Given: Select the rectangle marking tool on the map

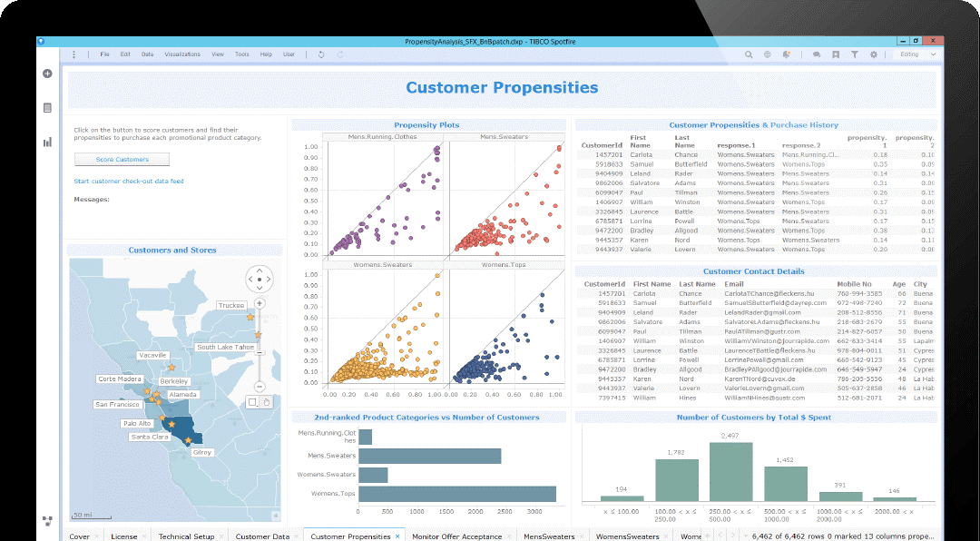Looking at the screenshot, I should click(253, 402).
